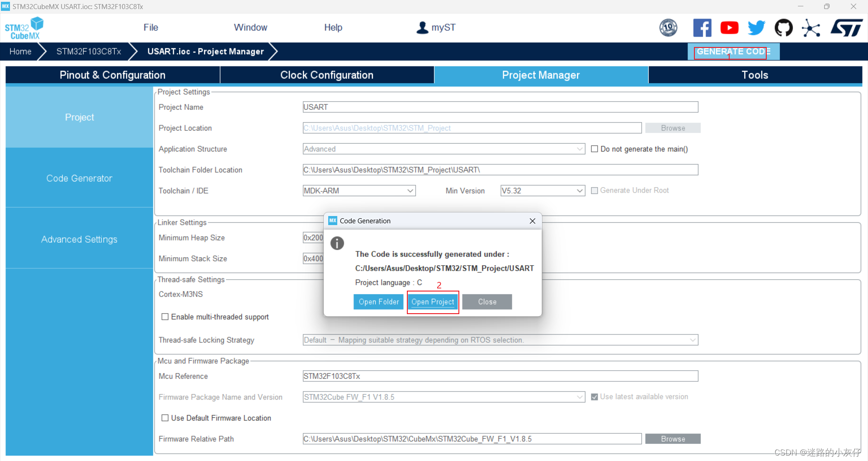
Task: Open the Help menu
Action: 333,28
